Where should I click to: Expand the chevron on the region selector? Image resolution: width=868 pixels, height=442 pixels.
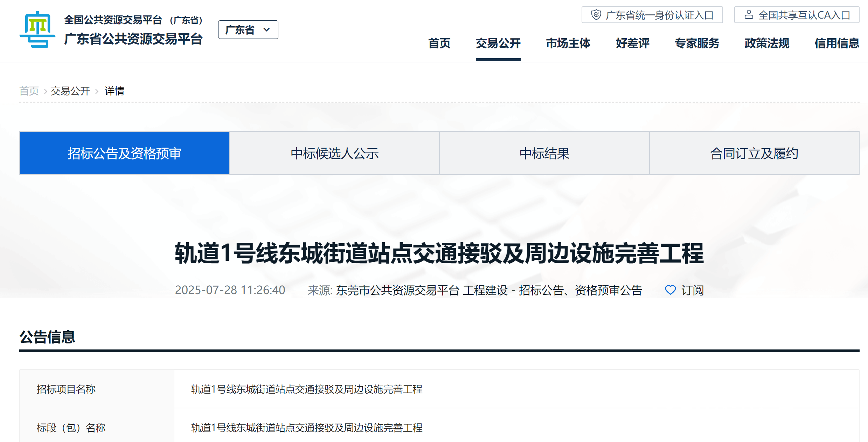pos(267,30)
